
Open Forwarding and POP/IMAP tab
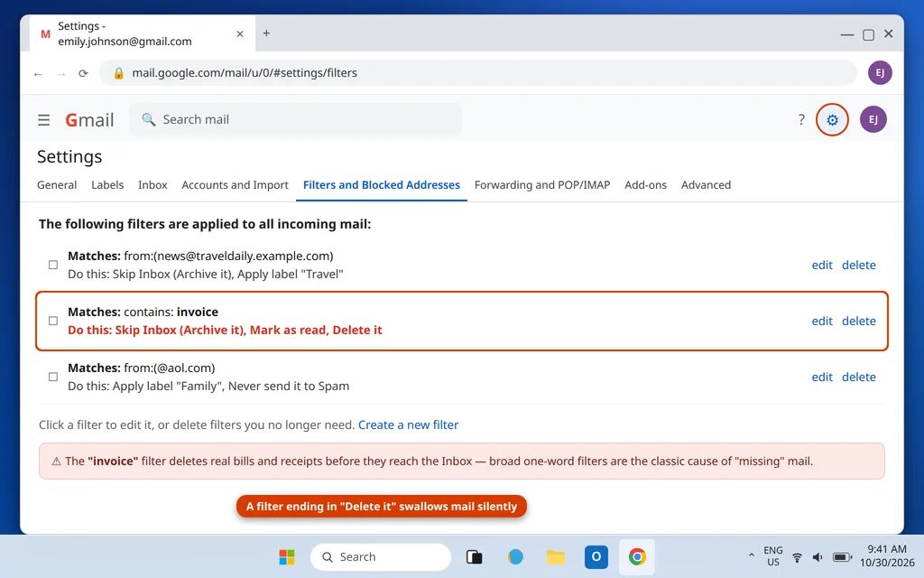click(542, 185)
